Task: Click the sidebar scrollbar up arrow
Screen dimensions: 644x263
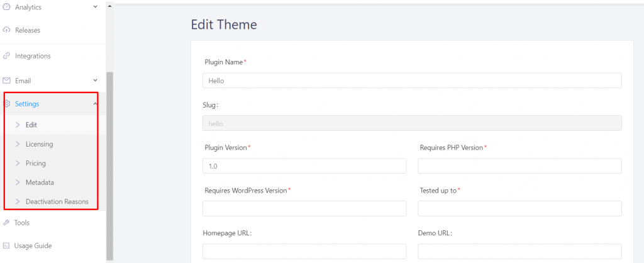Action: point(109,6)
